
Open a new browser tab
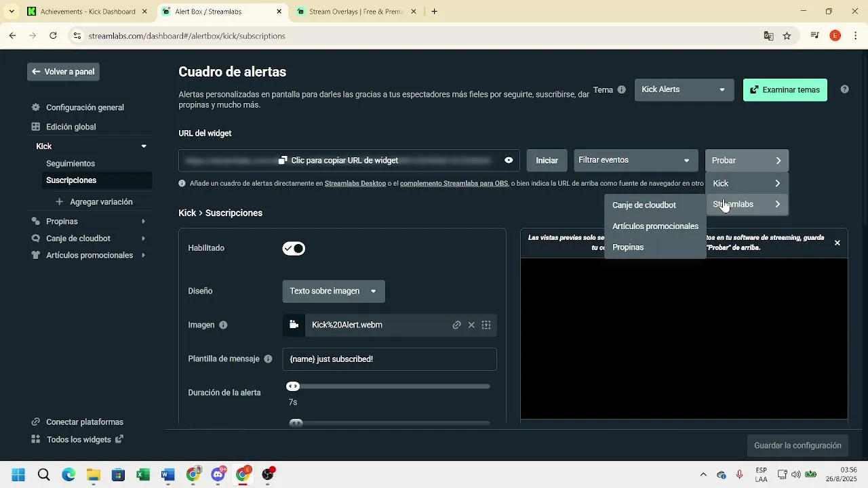tap(434, 12)
